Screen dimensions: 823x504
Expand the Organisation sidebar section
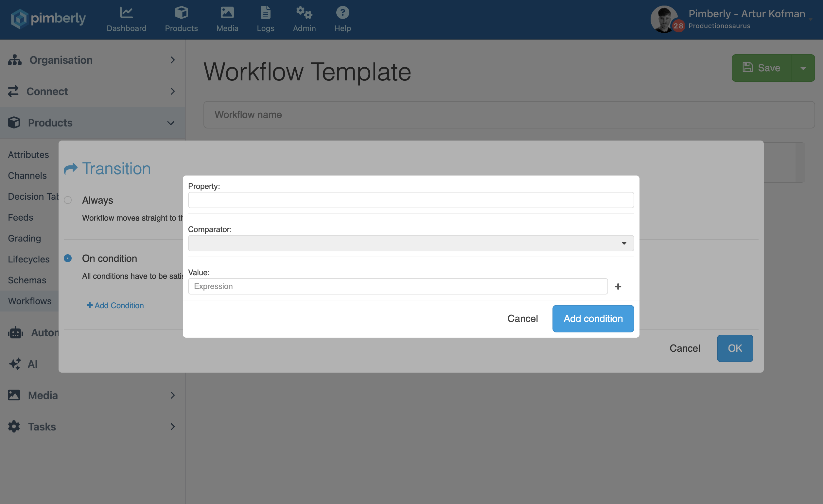click(x=92, y=60)
